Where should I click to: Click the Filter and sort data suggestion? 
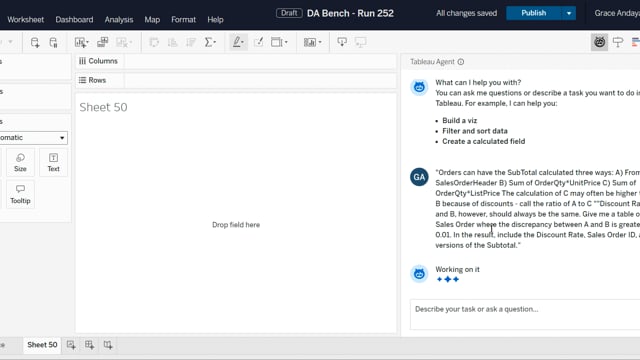point(475,131)
